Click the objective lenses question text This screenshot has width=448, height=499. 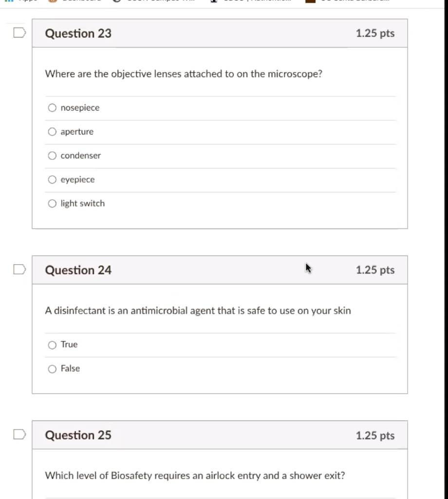click(184, 74)
